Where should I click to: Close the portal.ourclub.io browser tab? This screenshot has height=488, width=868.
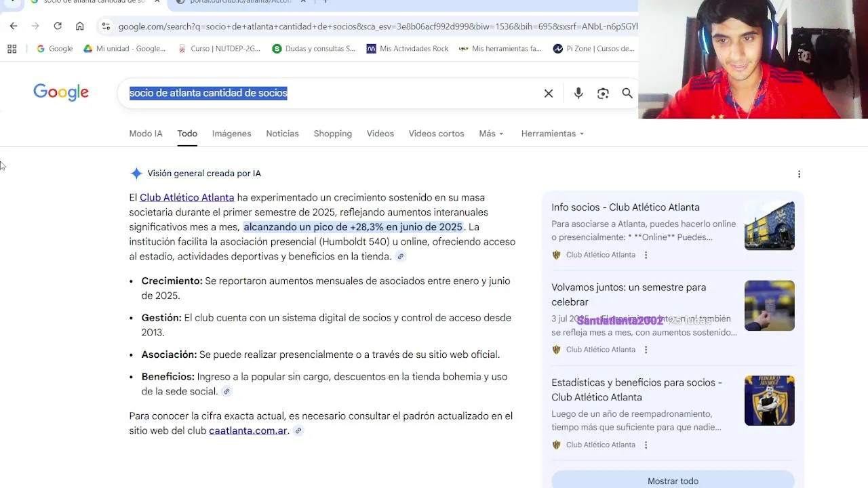click(x=303, y=2)
